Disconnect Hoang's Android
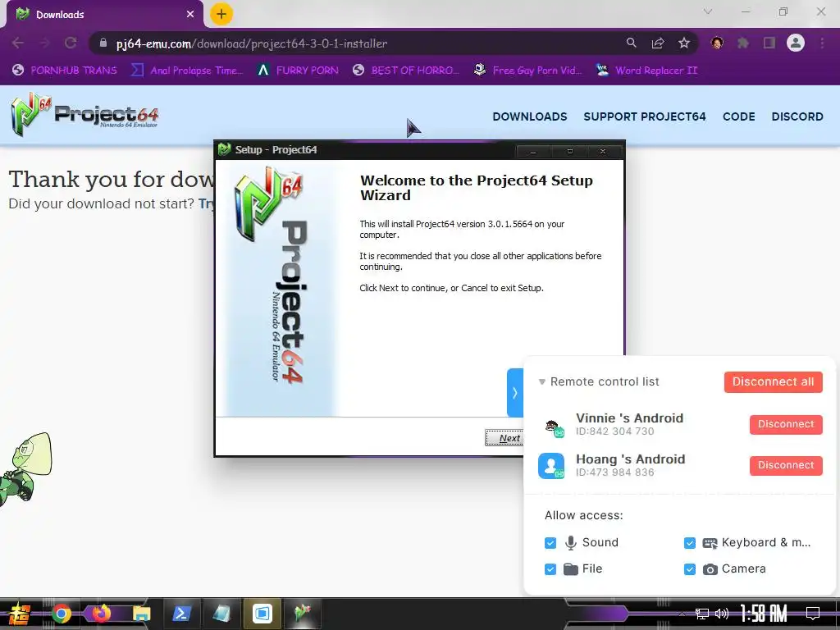 click(x=786, y=466)
